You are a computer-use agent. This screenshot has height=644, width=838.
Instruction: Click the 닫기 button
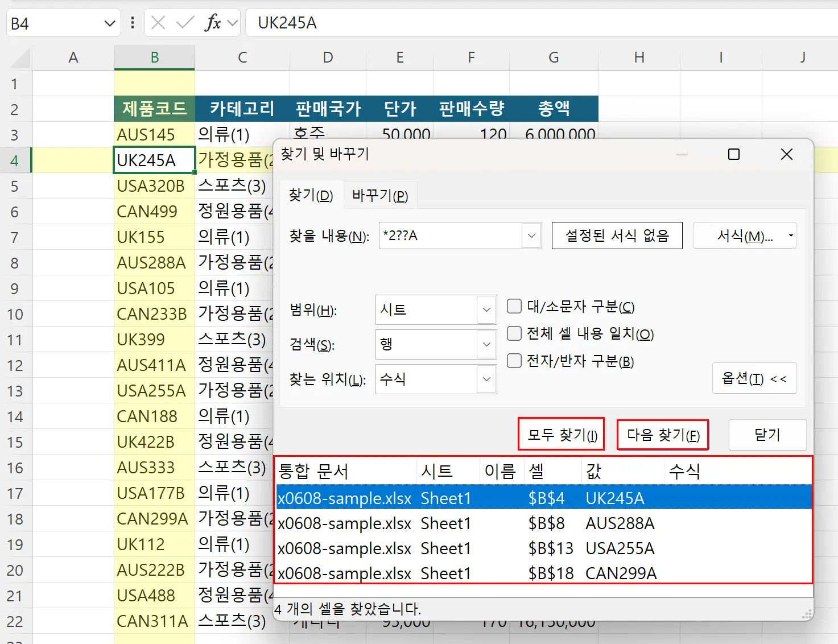(767, 434)
